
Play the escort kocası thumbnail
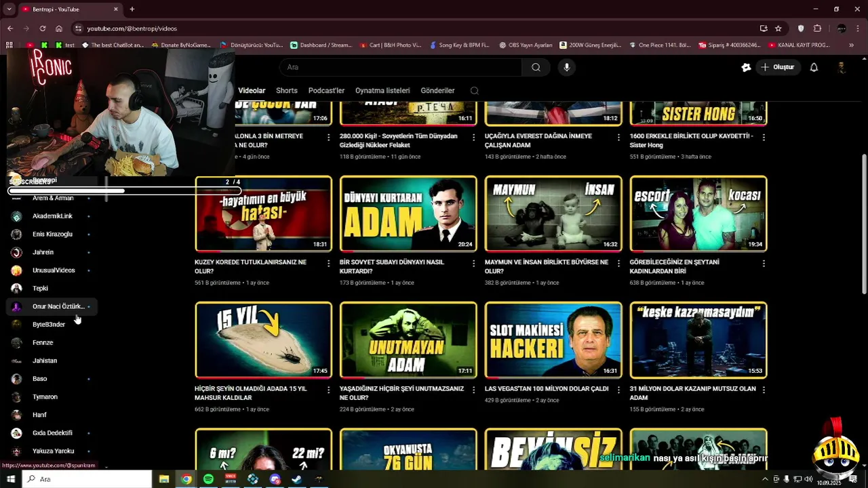coord(698,213)
